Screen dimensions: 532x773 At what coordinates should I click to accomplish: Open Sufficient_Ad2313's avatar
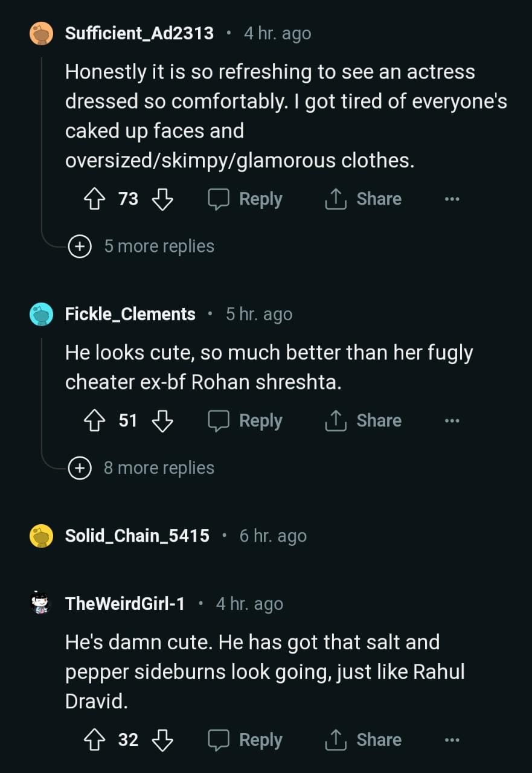41,33
